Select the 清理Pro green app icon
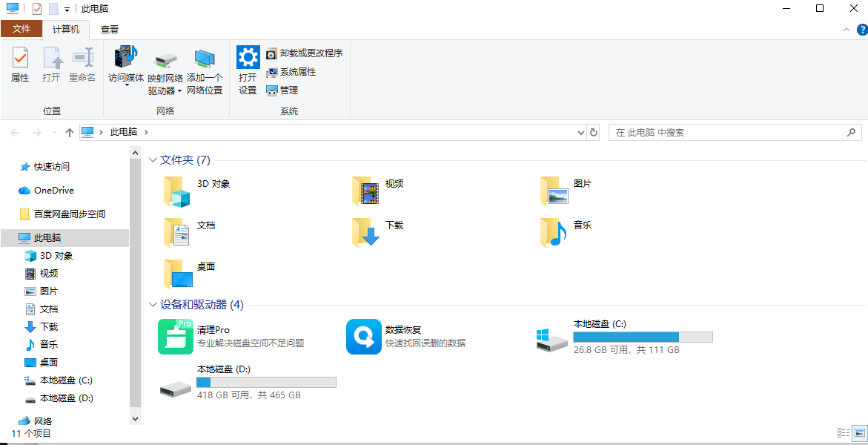 (x=176, y=337)
